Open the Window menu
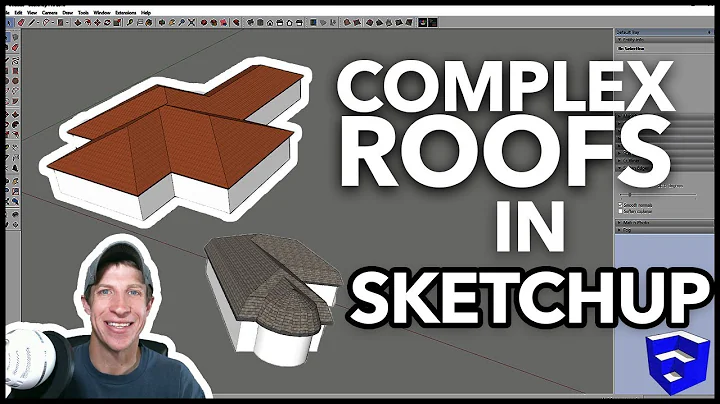The image size is (720, 404). (x=102, y=12)
